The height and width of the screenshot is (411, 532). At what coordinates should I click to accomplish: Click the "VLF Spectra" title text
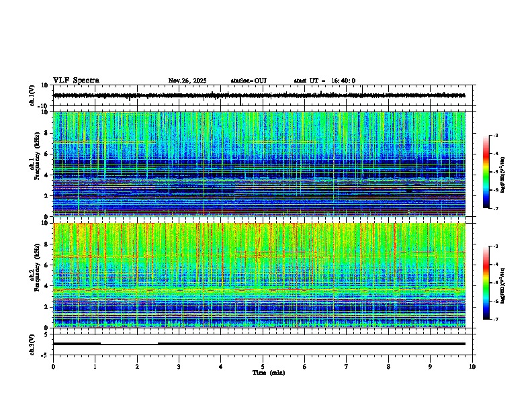[x=76, y=81]
